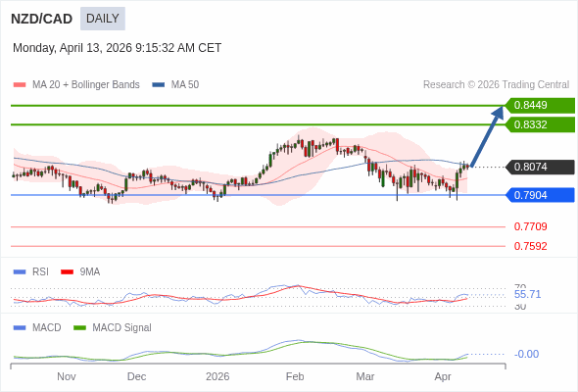This screenshot has height=392, width=578.
Task: Click the RSI value 55.71
Action: pos(527,294)
